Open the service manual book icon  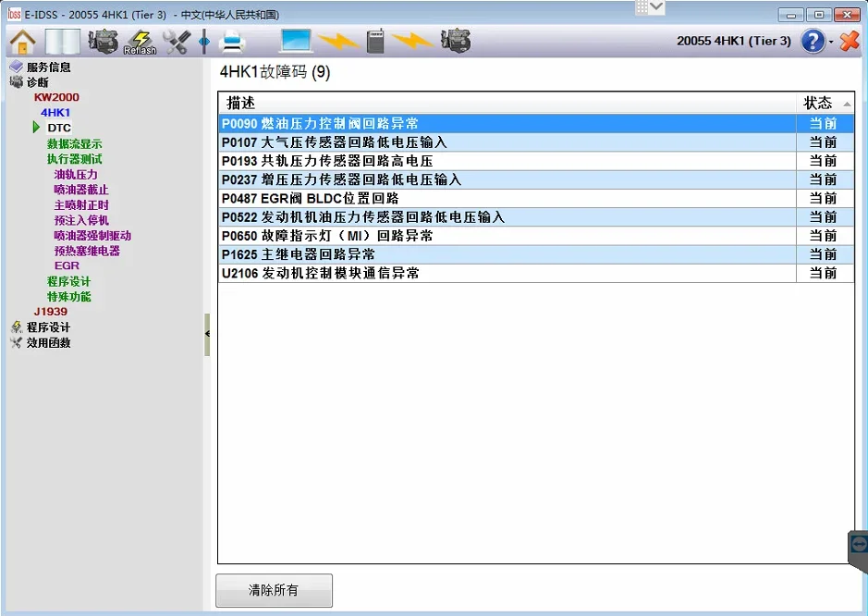[63, 42]
